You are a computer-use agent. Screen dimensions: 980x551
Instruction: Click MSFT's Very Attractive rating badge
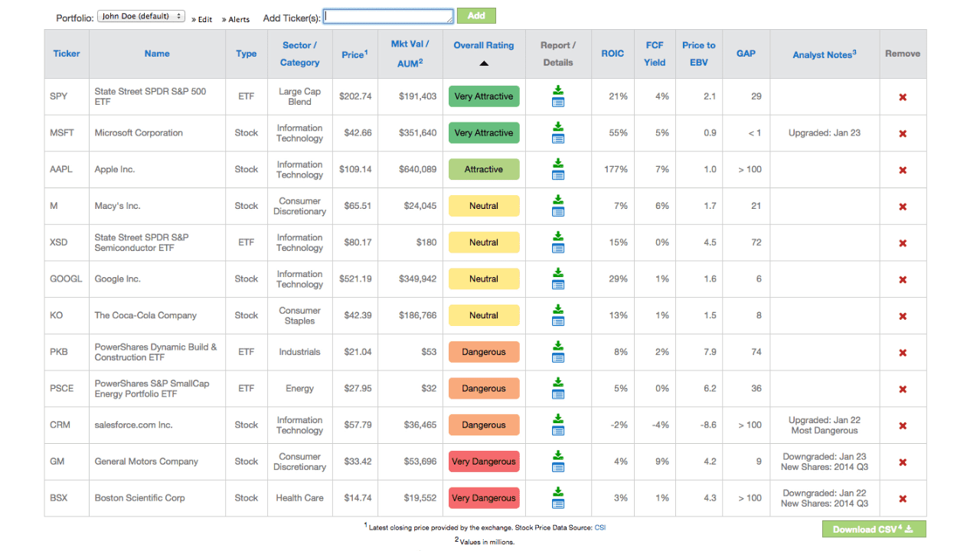484,133
